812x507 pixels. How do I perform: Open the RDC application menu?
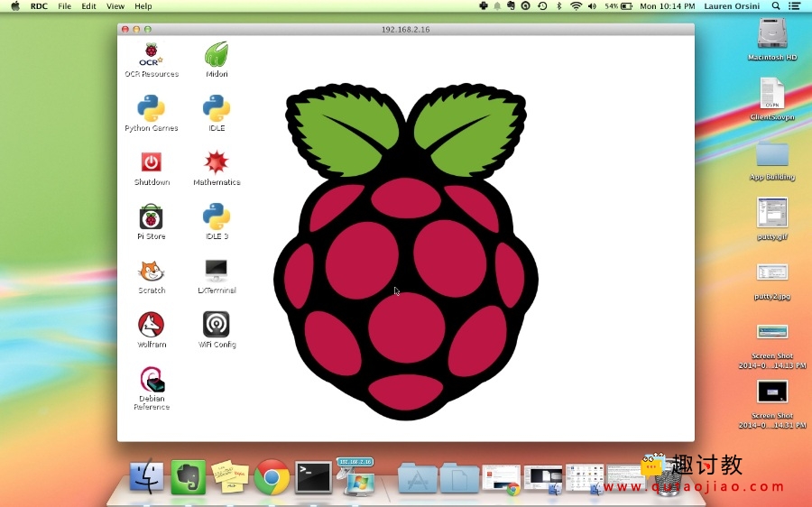pos(39,6)
